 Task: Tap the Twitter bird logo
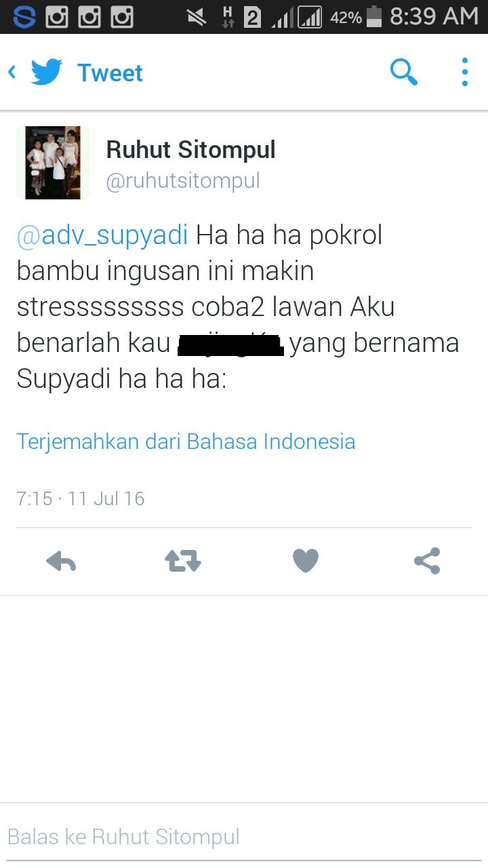click(x=47, y=72)
